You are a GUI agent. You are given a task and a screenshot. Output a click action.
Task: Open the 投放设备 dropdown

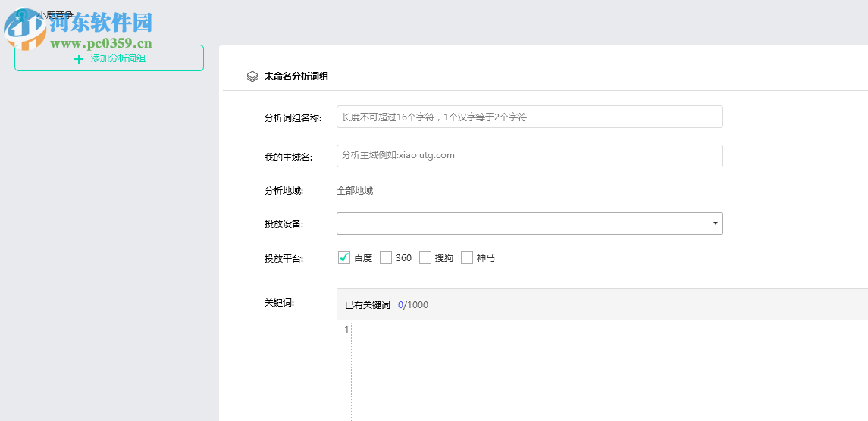tap(530, 223)
